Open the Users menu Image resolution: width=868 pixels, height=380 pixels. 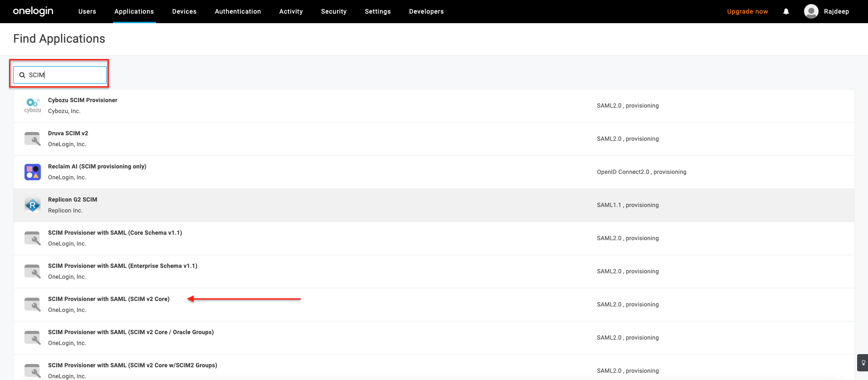pos(87,11)
